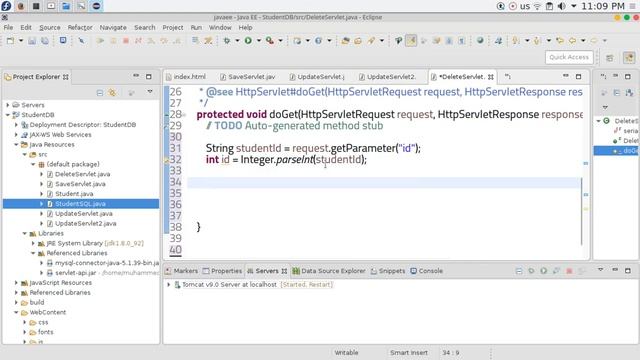This screenshot has width=640, height=360.
Task: Open the Data Source Explorer tab
Action: tap(329, 271)
